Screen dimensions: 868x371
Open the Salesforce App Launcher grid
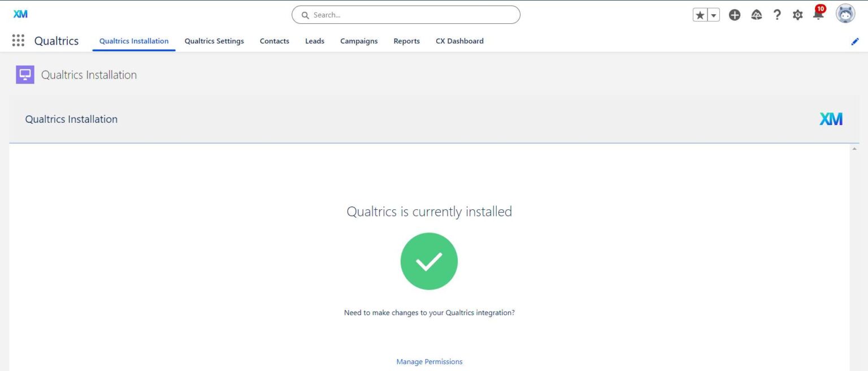pos(18,40)
